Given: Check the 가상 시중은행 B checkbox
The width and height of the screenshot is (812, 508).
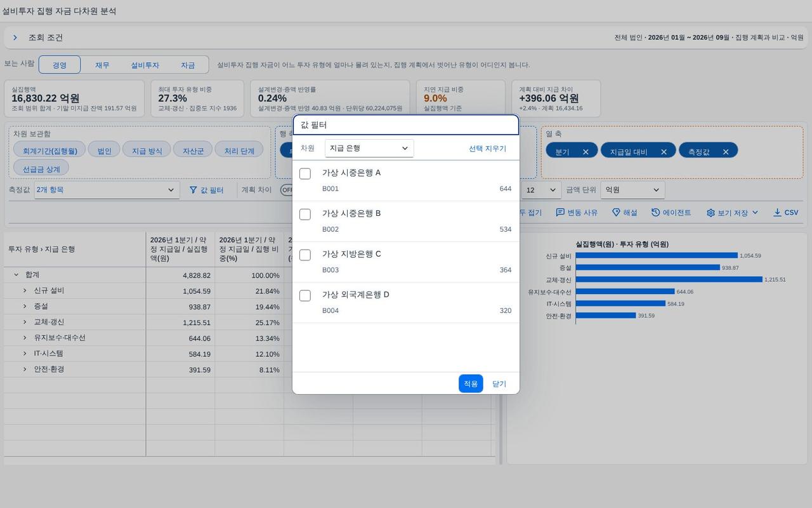Looking at the screenshot, I should tap(305, 214).
